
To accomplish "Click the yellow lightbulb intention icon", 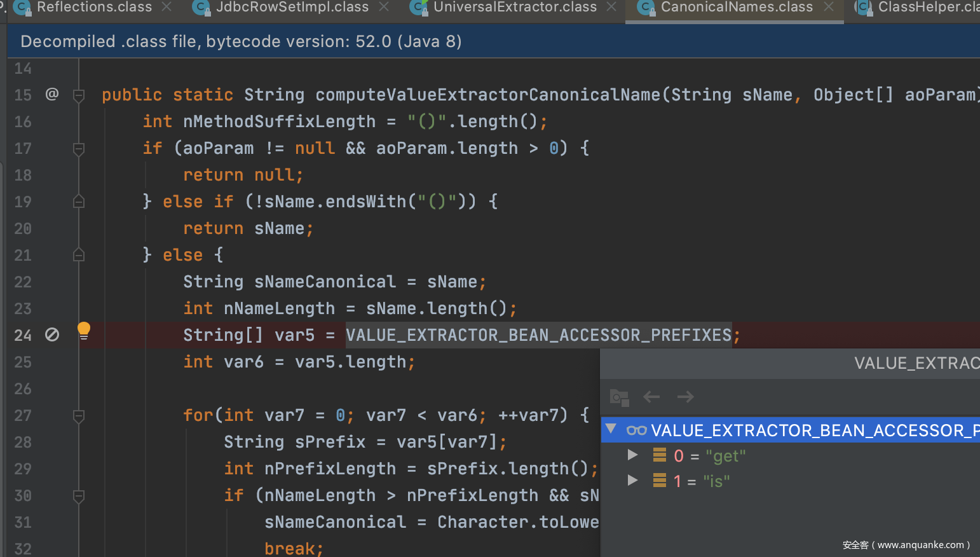I will [84, 329].
